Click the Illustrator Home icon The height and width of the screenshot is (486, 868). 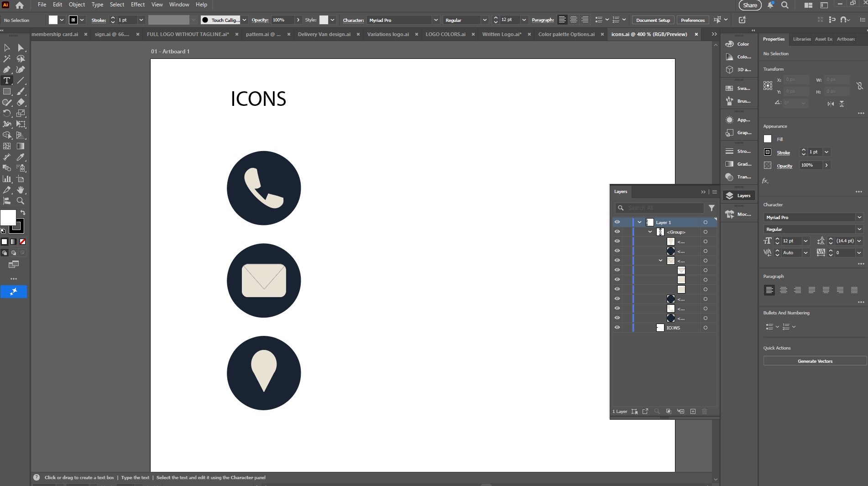click(x=20, y=5)
